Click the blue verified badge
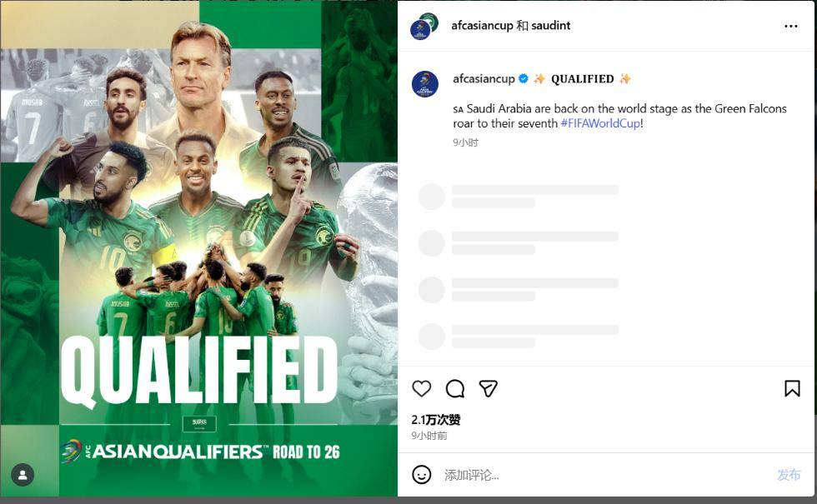Viewport: 817px width, 504px height. pyautogui.click(x=524, y=79)
